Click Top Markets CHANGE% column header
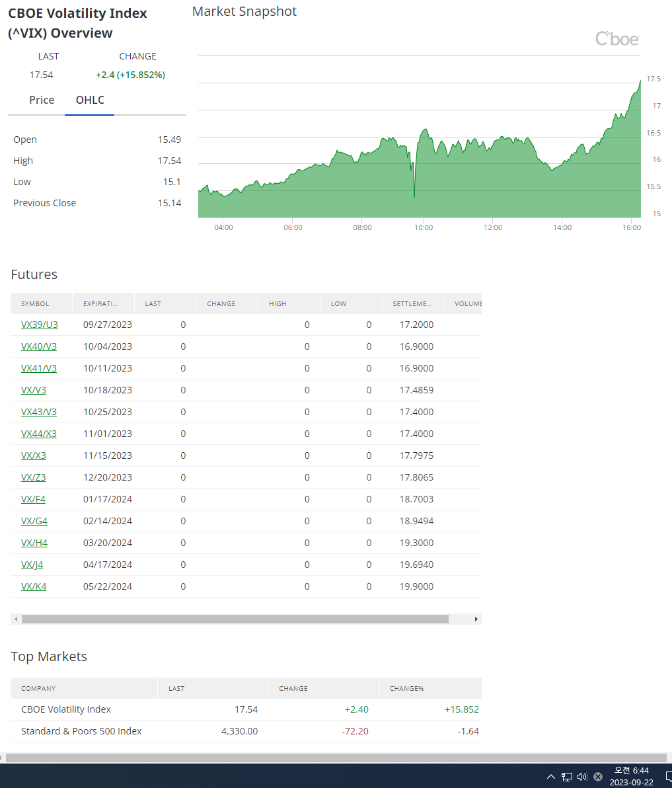This screenshot has height=788, width=672. point(430,688)
